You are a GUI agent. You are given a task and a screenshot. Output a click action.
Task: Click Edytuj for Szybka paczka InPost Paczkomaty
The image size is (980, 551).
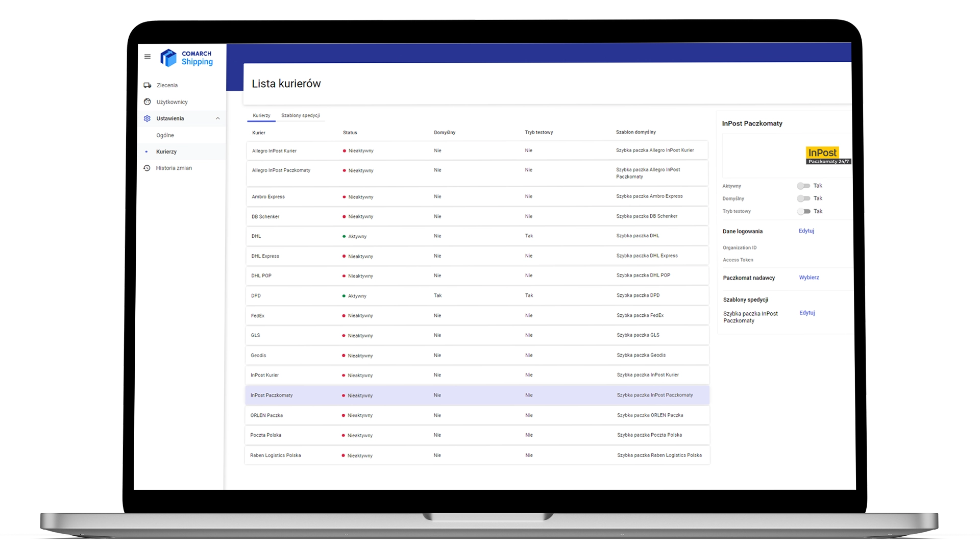pyautogui.click(x=807, y=313)
